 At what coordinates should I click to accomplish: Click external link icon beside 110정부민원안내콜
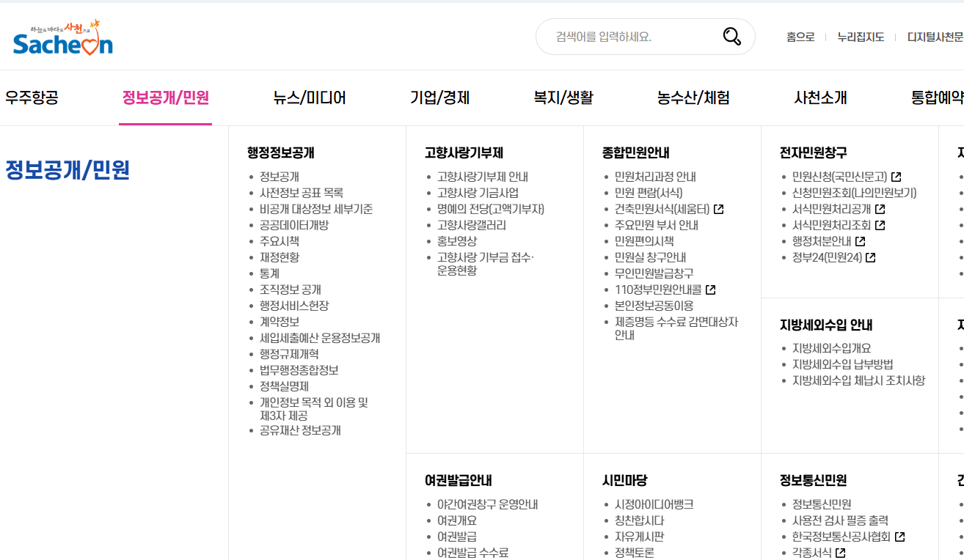[710, 290]
